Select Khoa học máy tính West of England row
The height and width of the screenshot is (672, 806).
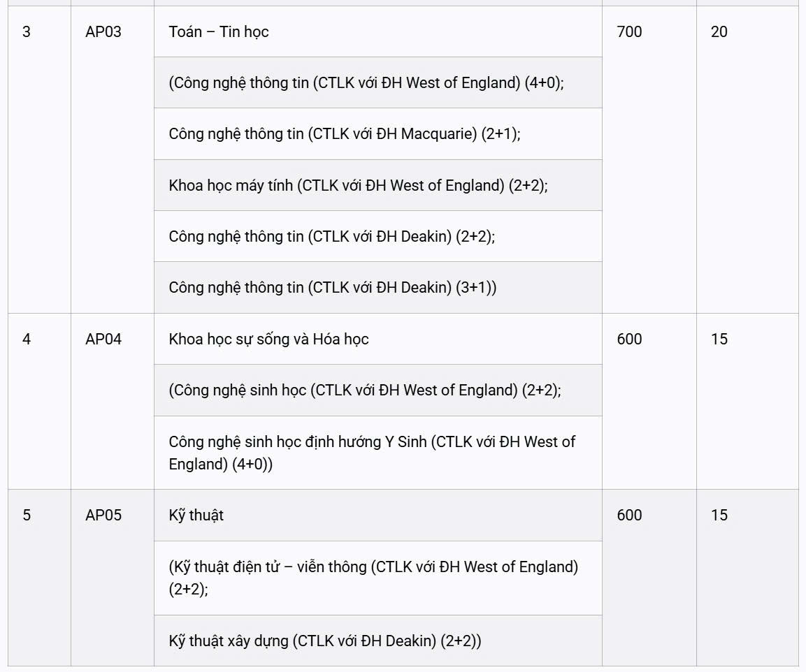[x=358, y=186]
